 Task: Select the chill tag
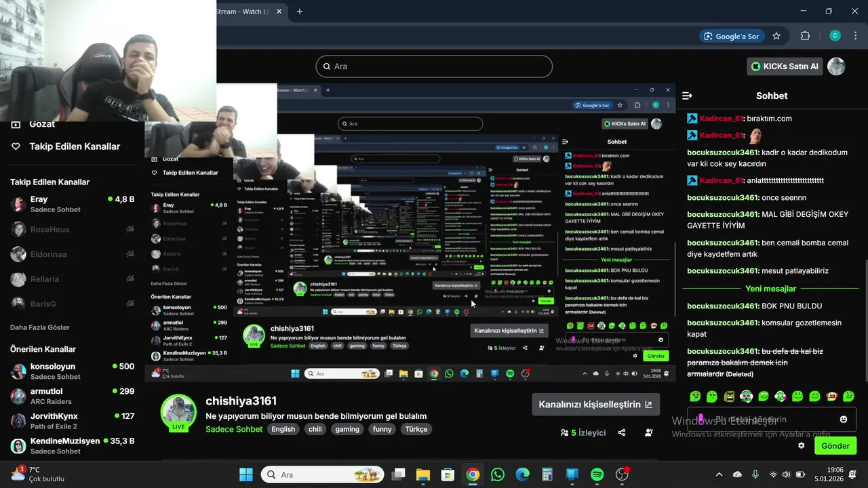coord(315,429)
